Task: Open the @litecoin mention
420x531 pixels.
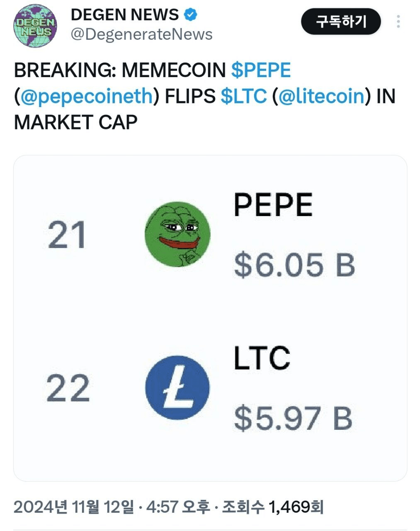Action: point(321,96)
